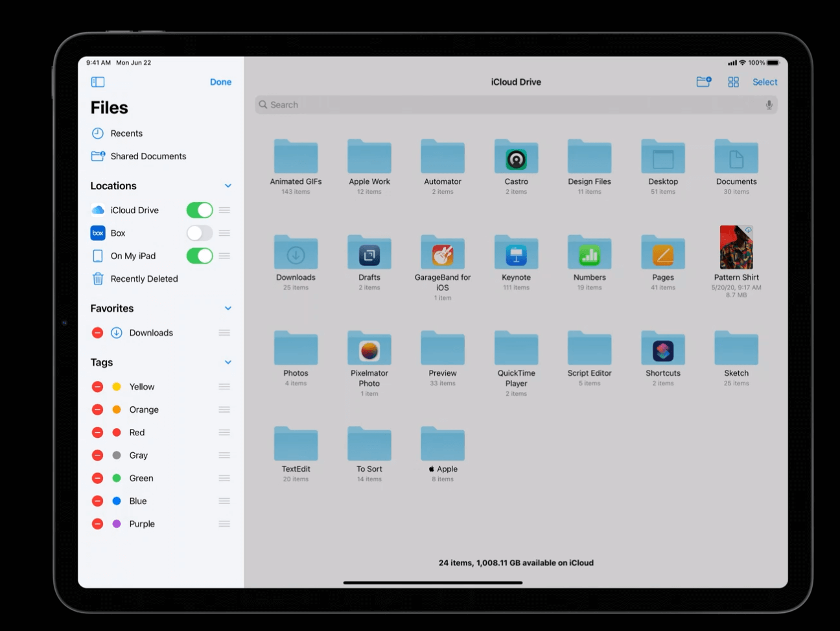Click the purple tag color dot
The image size is (840, 631).
point(117,523)
